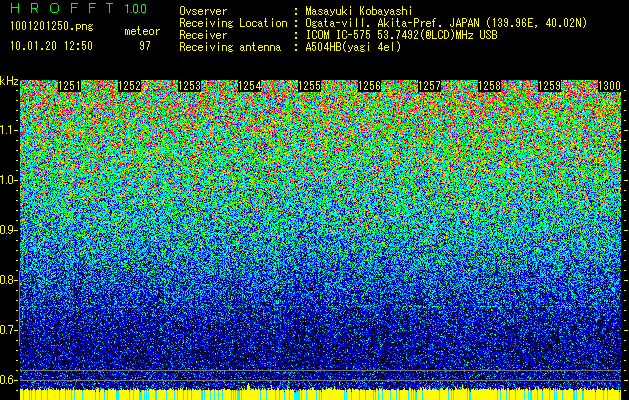629x400 pixels.
Task: Select antenna text A504HB(yagi 4el)
Action: click(x=353, y=47)
